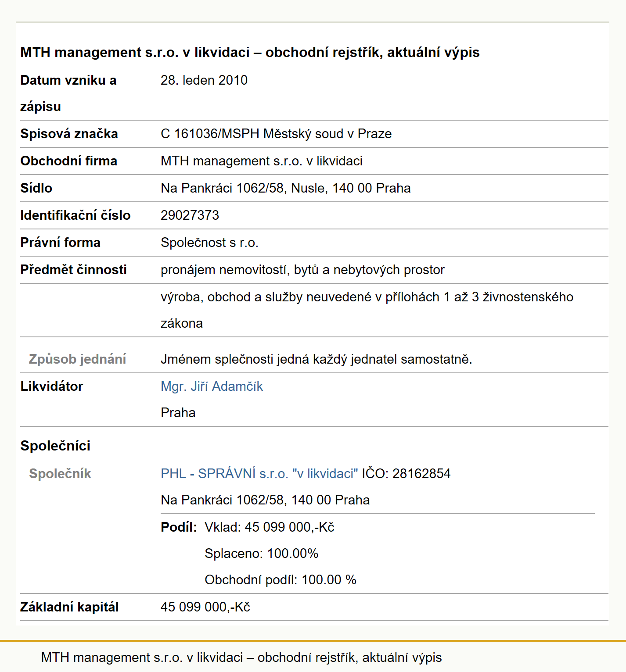The image size is (626, 672).
Task: Select Splaceno: 100.00%
Action: [262, 554]
